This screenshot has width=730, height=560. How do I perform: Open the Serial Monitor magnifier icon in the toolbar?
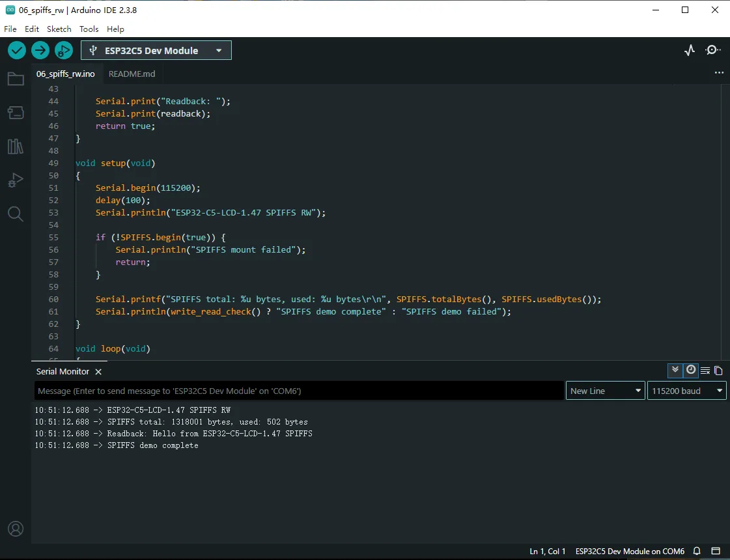coord(713,50)
